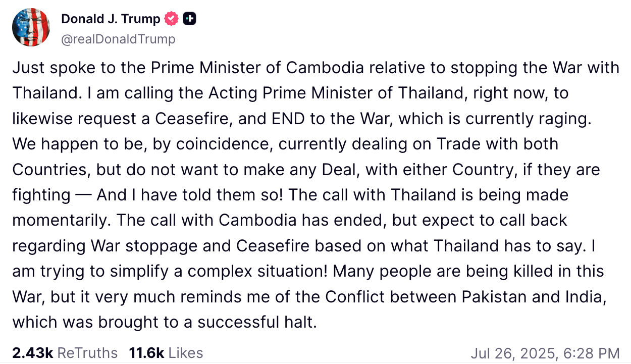
Task: View the 11.6k Likes list
Action: click(x=166, y=353)
